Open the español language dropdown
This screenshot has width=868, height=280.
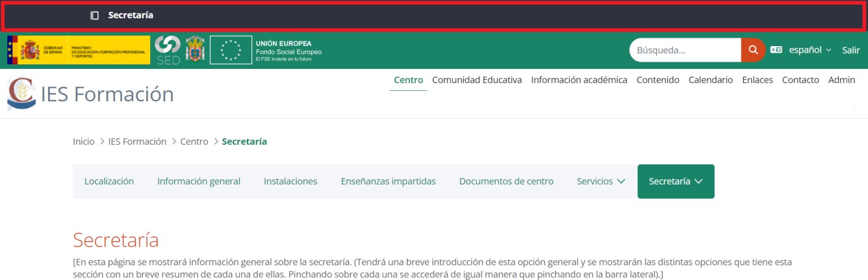pos(810,50)
